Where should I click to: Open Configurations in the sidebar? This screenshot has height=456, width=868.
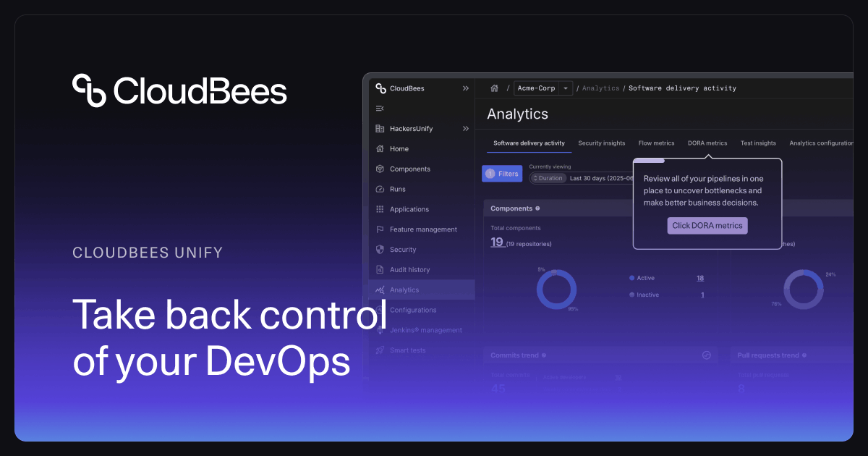tap(422, 310)
